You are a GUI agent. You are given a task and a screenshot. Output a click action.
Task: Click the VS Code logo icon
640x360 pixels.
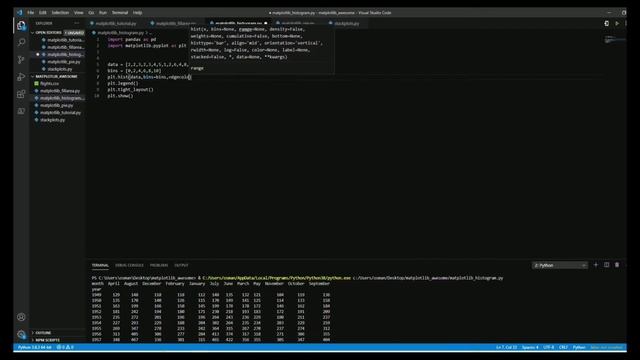click(20, 13)
